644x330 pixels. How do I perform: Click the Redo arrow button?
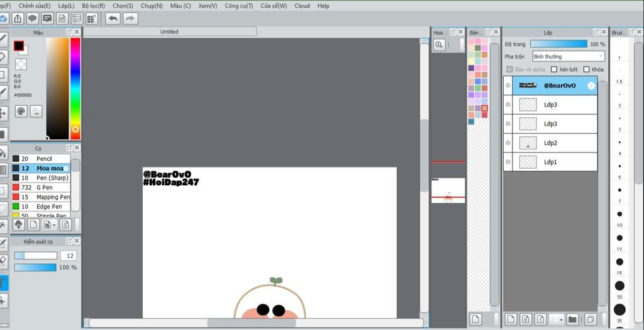[x=130, y=18]
